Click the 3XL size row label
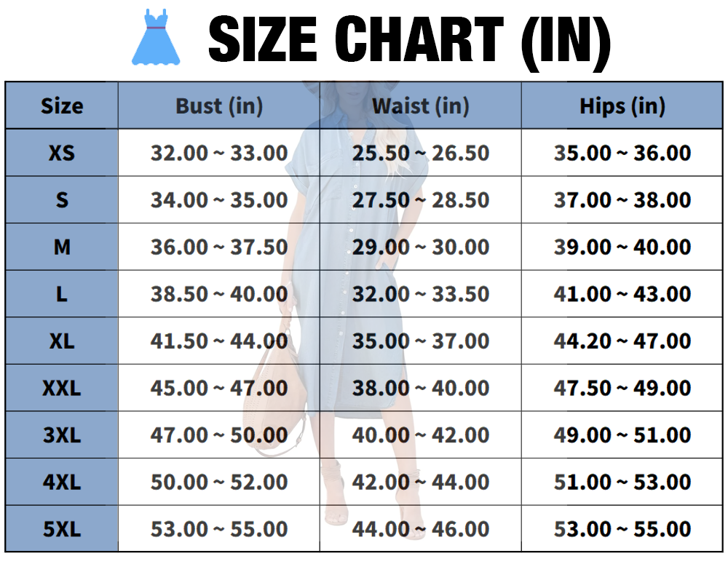This screenshot has width=728, height=564. [x=62, y=435]
